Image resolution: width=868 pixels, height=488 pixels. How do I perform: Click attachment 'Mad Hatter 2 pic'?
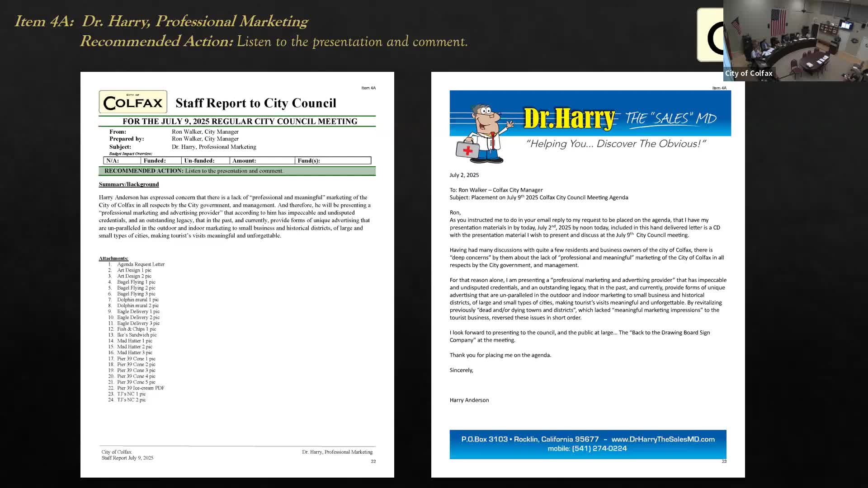point(135,347)
